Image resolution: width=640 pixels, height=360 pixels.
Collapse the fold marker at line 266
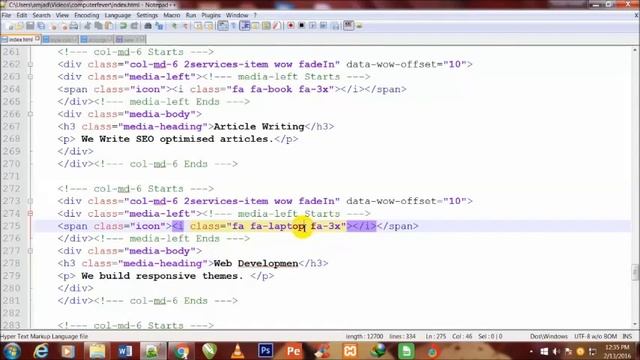pyautogui.click(x=30, y=114)
